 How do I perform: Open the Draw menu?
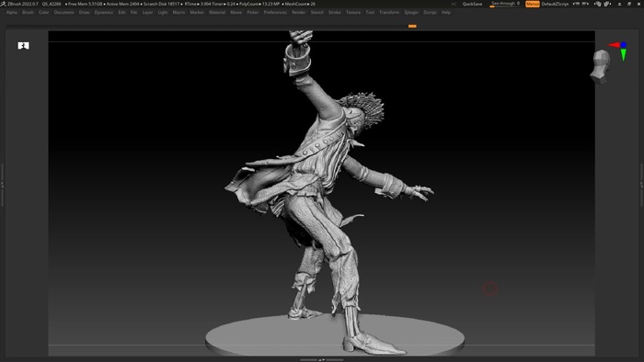click(85, 12)
